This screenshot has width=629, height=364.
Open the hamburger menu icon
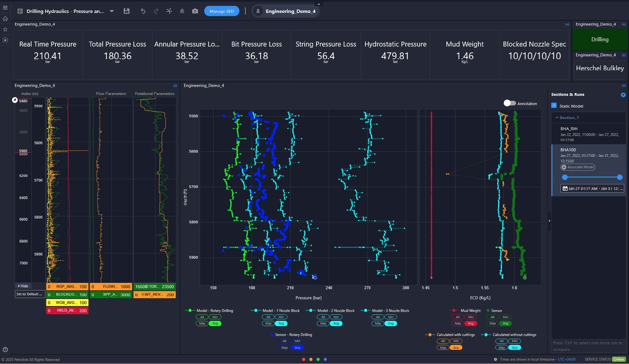point(5,8)
